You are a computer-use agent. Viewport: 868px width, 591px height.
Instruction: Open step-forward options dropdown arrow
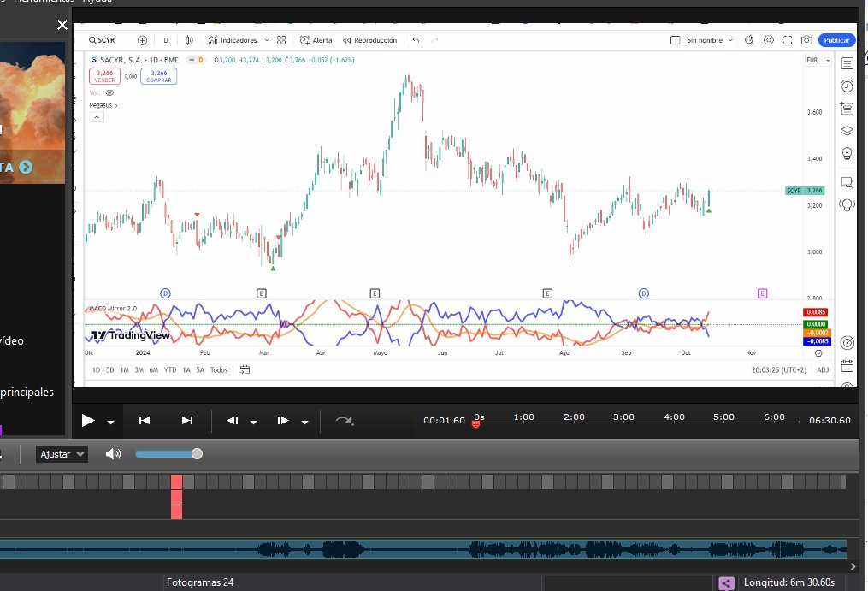click(x=304, y=422)
